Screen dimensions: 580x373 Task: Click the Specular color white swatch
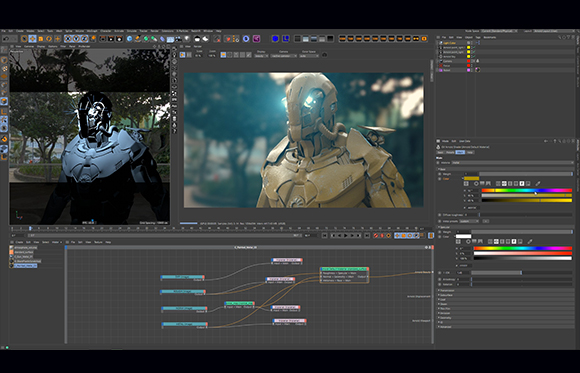pyautogui.click(x=463, y=236)
